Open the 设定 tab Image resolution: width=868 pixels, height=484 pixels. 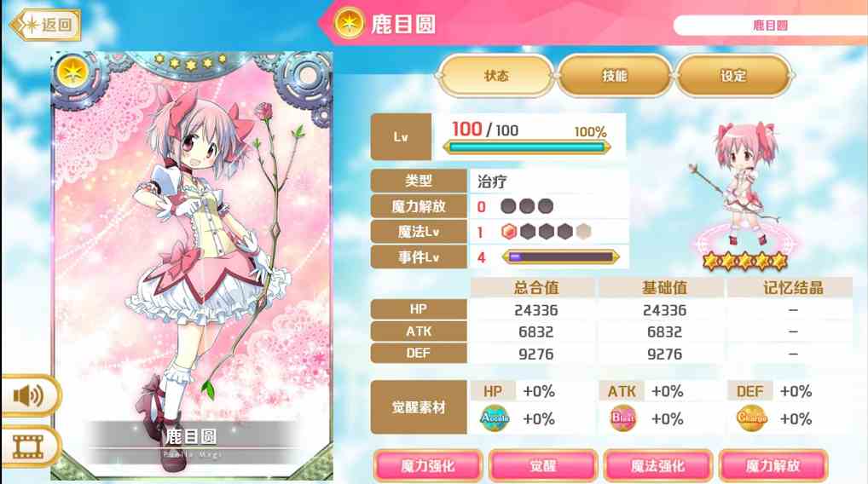(x=733, y=76)
